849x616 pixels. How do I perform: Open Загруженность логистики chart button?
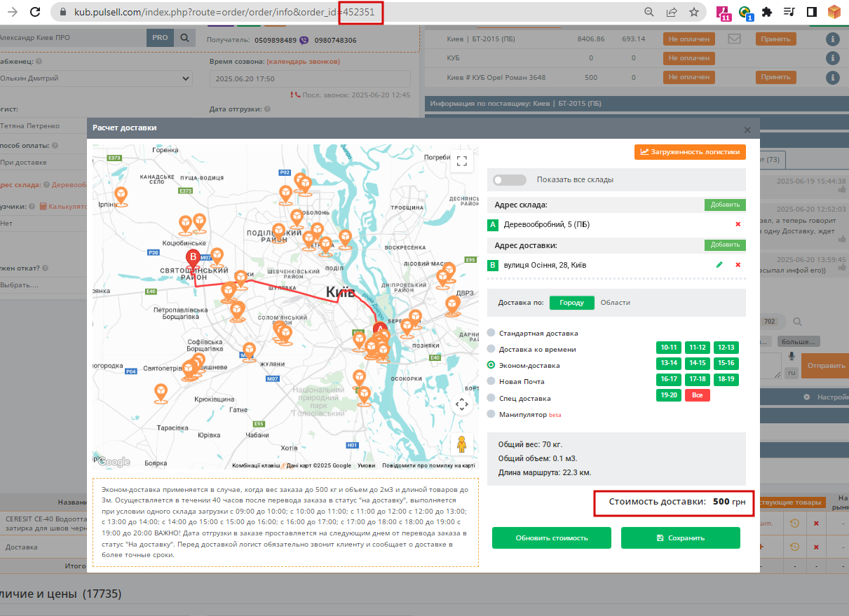pos(690,151)
